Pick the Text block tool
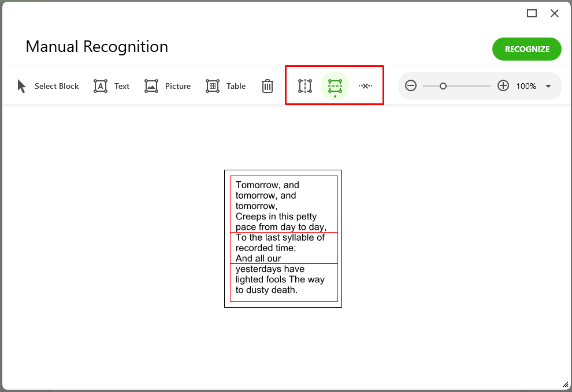 click(112, 86)
